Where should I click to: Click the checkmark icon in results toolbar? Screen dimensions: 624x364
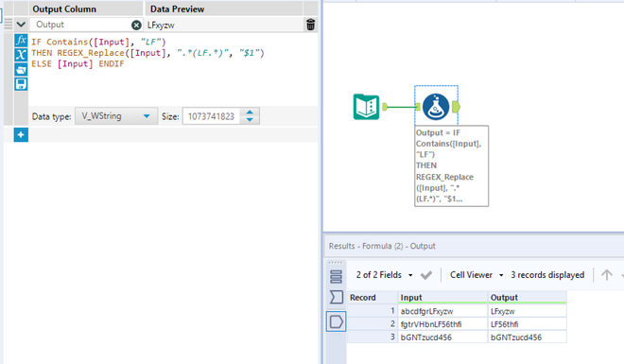pyautogui.click(x=426, y=275)
